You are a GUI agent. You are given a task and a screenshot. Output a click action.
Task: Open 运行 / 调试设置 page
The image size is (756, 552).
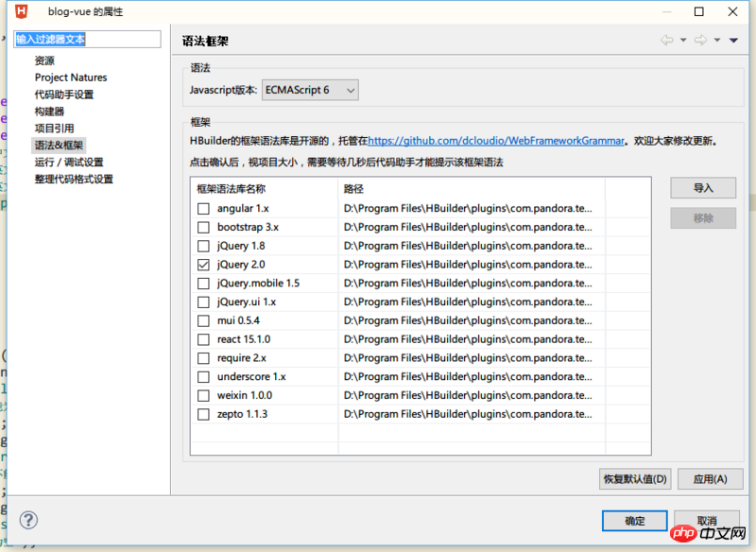(x=69, y=162)
